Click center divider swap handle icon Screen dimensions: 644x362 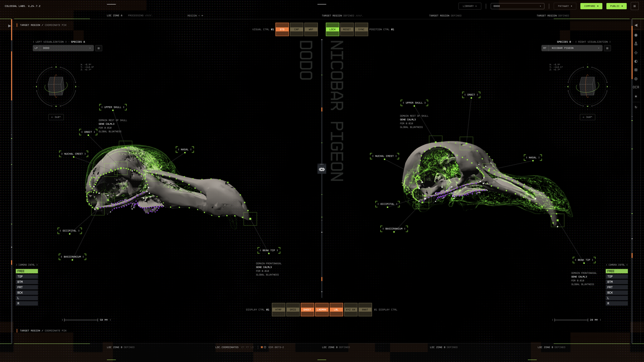click(x=322, y=169)
